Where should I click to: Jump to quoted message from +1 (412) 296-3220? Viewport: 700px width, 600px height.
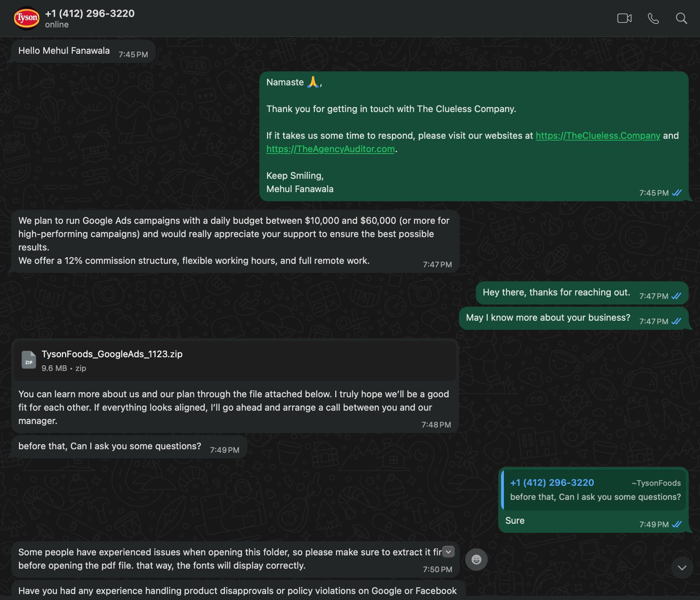595,490
